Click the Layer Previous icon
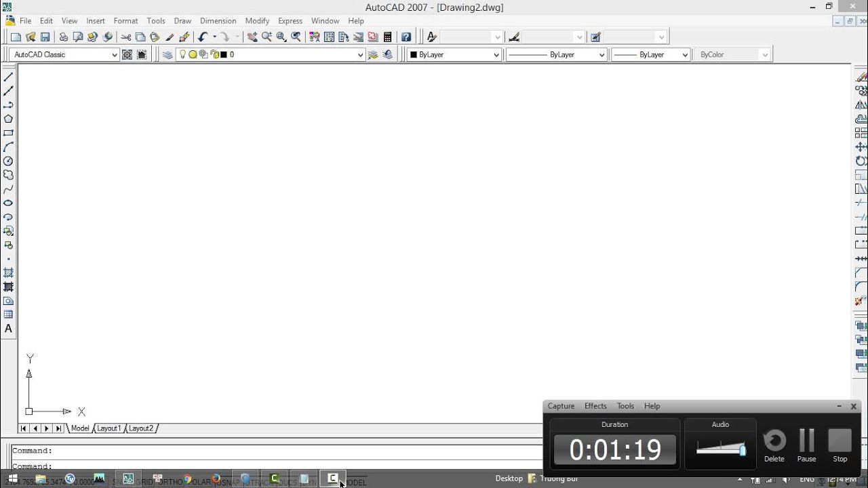Viewport: 868px width, 488px height. tap(387, 55)
